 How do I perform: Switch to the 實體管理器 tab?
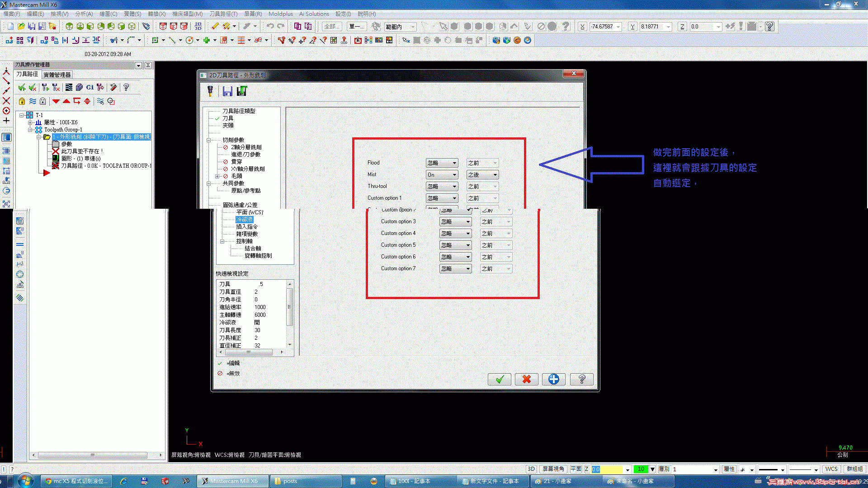57,75
